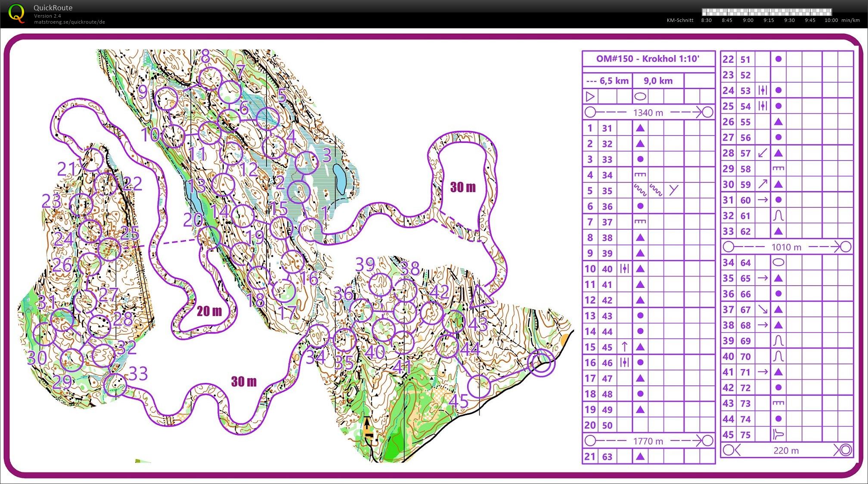This screenshot has width=868, height=484.
Task: Click the symbol in row 45 code 75
Action: pyautogui.click(x=778, y=435)
